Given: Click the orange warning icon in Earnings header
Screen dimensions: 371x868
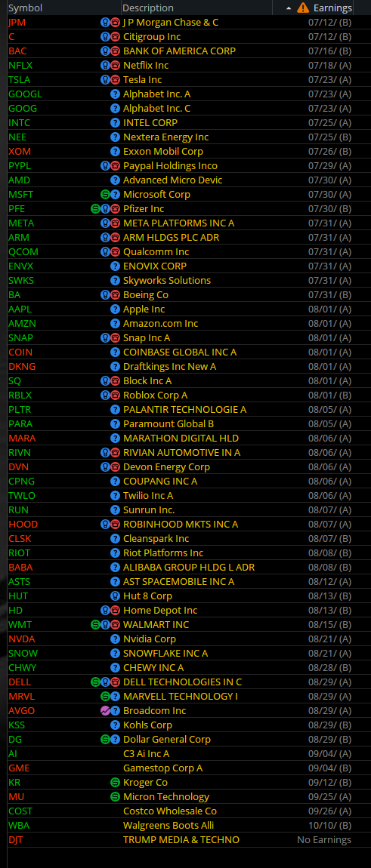Looking at the screenshot, I should (303, 8).
